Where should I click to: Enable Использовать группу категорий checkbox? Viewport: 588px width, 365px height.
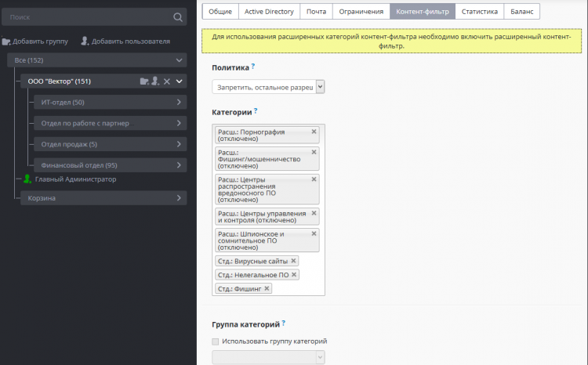pyautogui.click(x=216, y=342)
